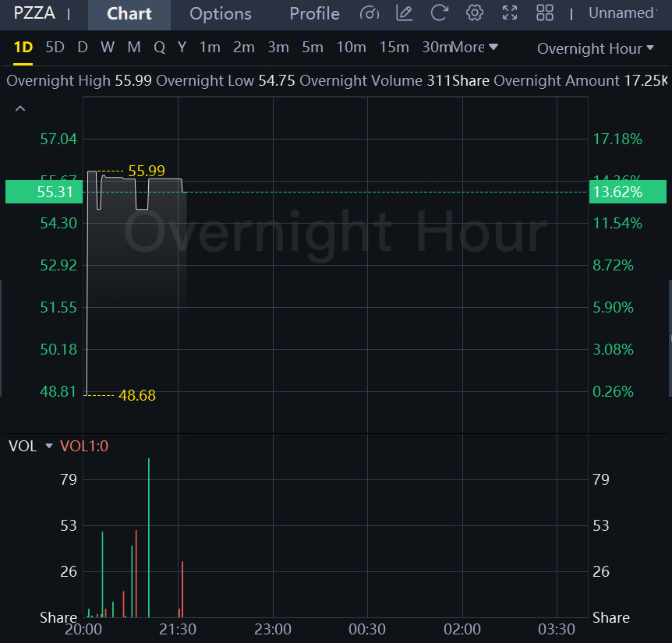Refresh the chart with the reload icon
Viewport: 672px width, 643px height.
(439, 13)
